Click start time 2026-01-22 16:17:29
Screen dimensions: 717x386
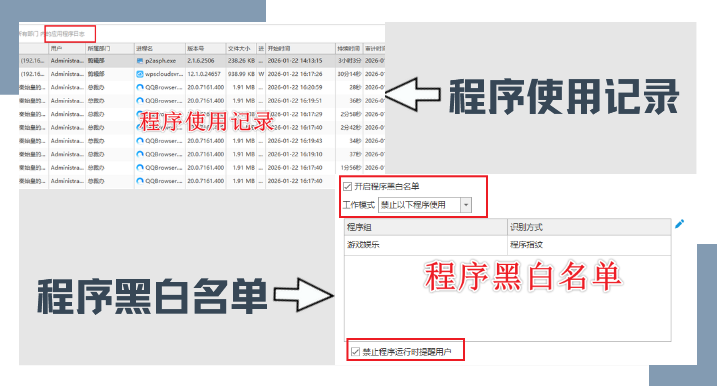click(x=295, y=114)
